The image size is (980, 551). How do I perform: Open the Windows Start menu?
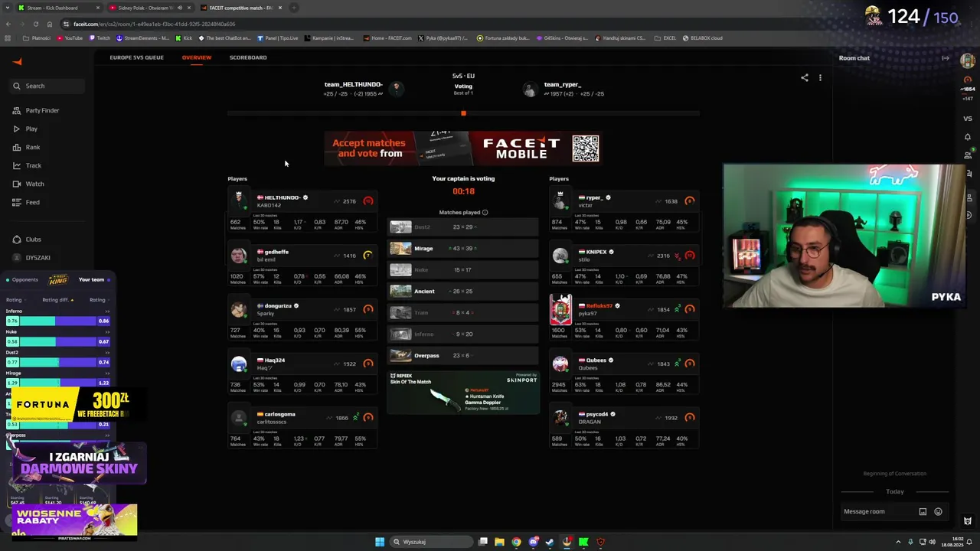pyautogui.click(x=380, y=542)
